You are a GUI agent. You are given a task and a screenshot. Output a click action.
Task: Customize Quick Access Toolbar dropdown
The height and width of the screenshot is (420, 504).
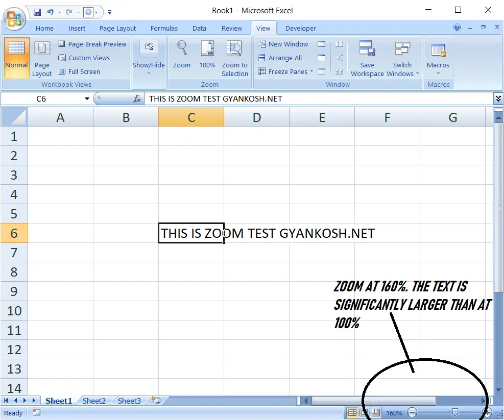pos(110,13)
